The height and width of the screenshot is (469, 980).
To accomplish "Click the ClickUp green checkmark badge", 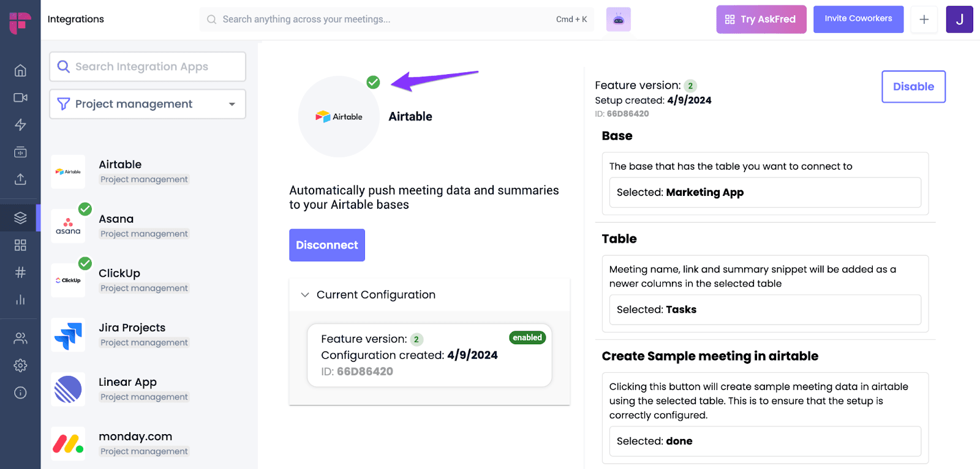I will [85, 263].
